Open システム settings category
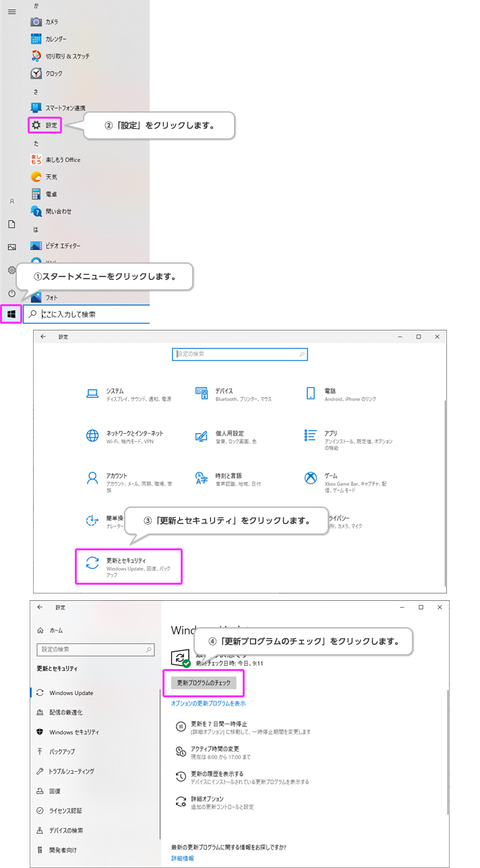 click(x=115, y=395)
